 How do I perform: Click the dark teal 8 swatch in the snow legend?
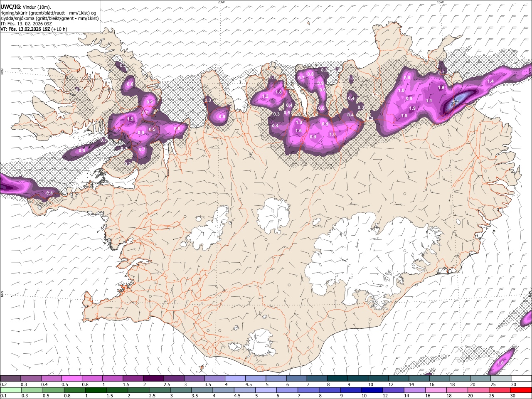pyautogui.click(x=337, y=379)
